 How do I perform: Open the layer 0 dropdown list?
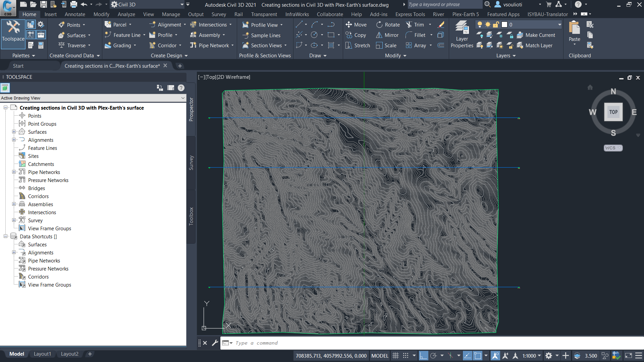click(x=559, y=24)
